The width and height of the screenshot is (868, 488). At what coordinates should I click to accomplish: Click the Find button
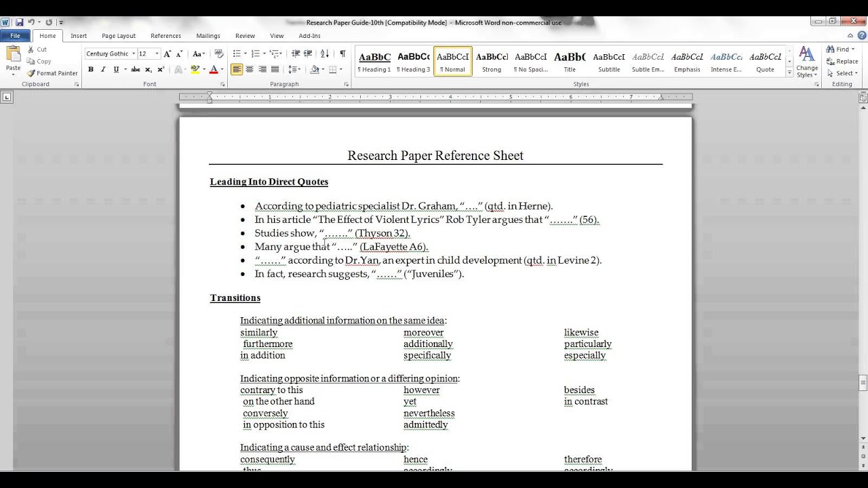point(842,49)
